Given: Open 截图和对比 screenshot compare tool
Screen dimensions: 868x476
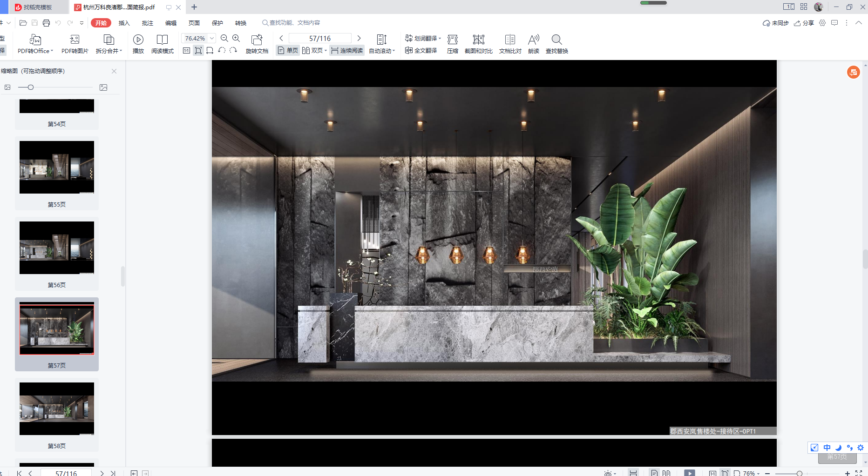Looking at the screenshot, I should [x=479, y=44].
